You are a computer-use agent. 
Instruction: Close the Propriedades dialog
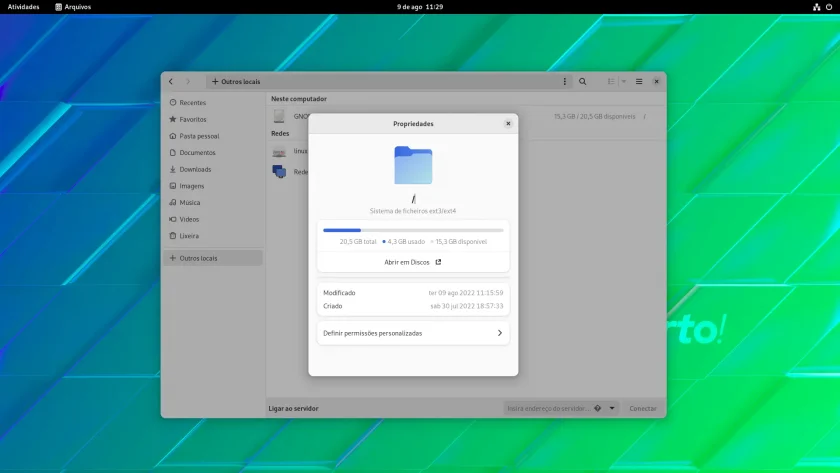508,124
